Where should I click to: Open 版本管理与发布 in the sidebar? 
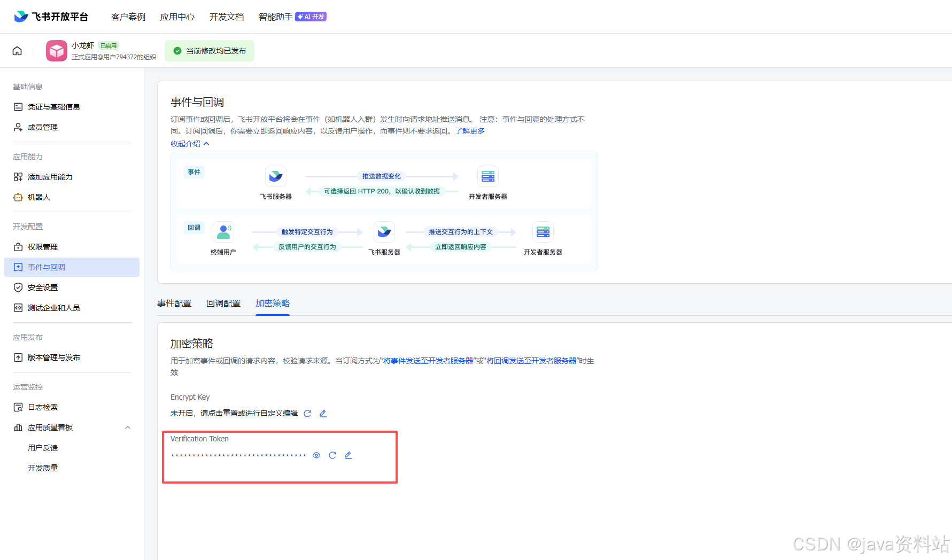[53, 357]
